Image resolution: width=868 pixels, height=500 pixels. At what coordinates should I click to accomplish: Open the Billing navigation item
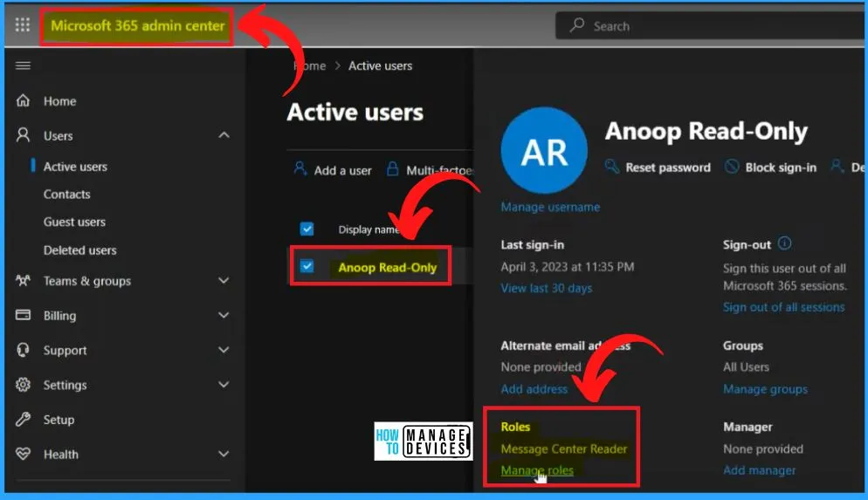tap(59, 316)
